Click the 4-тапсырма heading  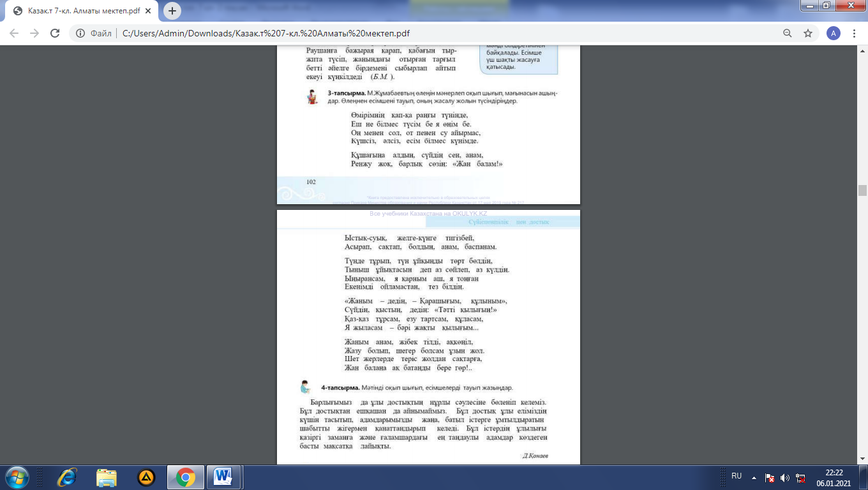coord(339,387)
